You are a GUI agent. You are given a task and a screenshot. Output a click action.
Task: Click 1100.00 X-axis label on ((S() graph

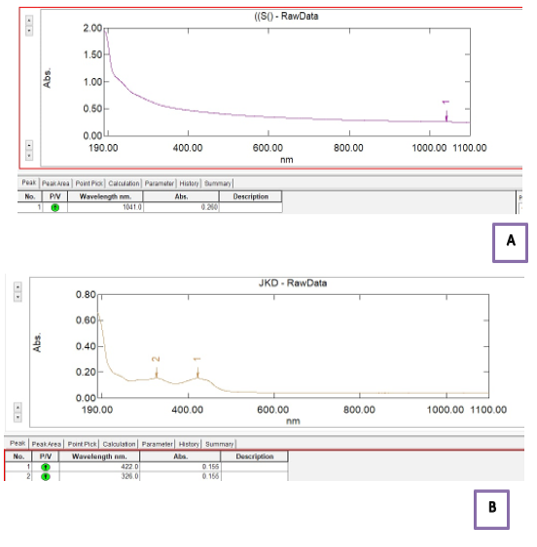[470, 148]
